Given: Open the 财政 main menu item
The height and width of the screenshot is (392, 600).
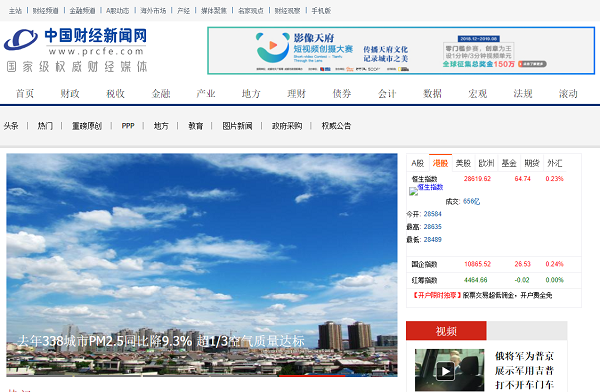Looking at the screenshot, I should pos(70,93).
